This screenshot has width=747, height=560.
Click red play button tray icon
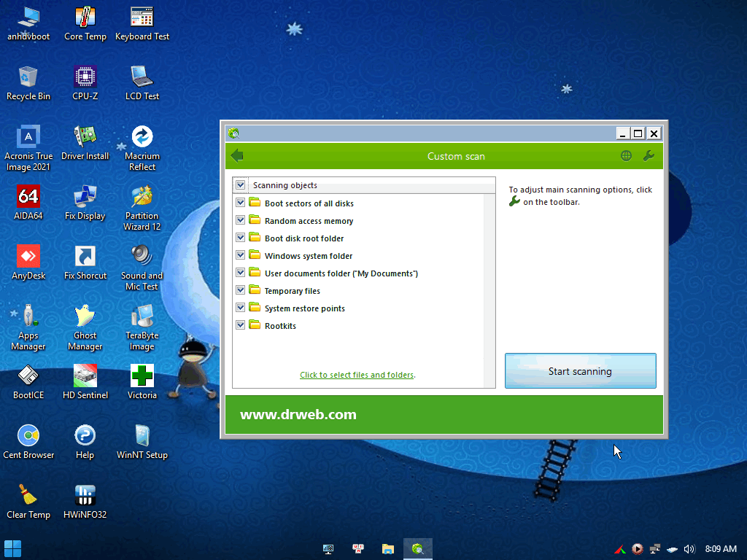point(638,549)
